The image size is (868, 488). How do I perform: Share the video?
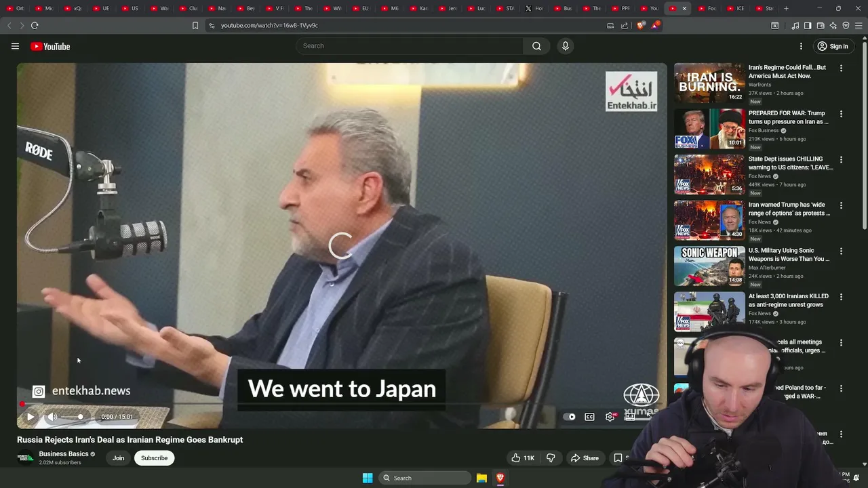click(x=585, y=458)
